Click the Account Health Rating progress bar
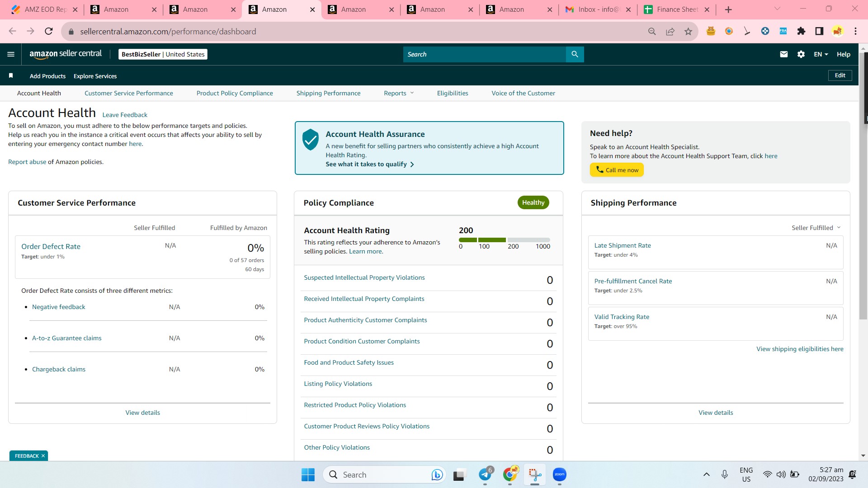Viewport: 868px width, 488px height. tap(504, 240)
